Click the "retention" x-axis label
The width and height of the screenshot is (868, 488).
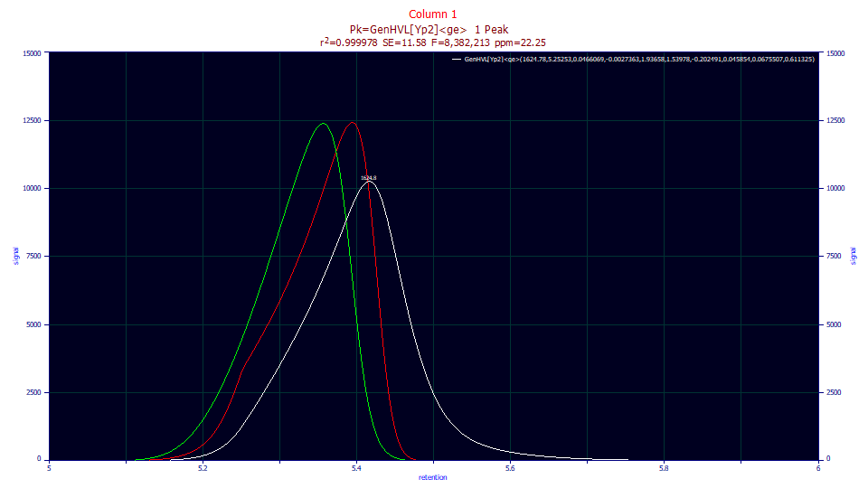(433, 477)
